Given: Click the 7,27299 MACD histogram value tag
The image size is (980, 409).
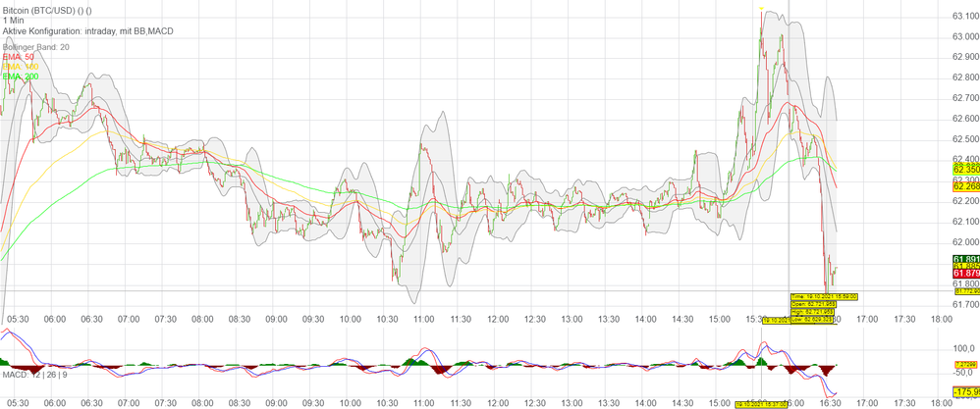Looking at the screenshot, I should click(x=966, y=364).
